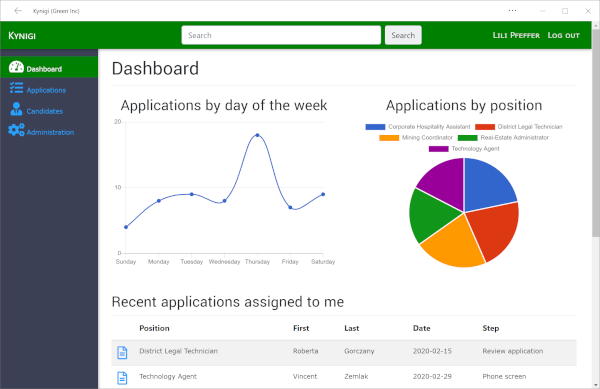Image resolution: width=600 pixels, height=389 pixels.
Task: Click the Saturday data point on line chart
Action: [323, 194]
